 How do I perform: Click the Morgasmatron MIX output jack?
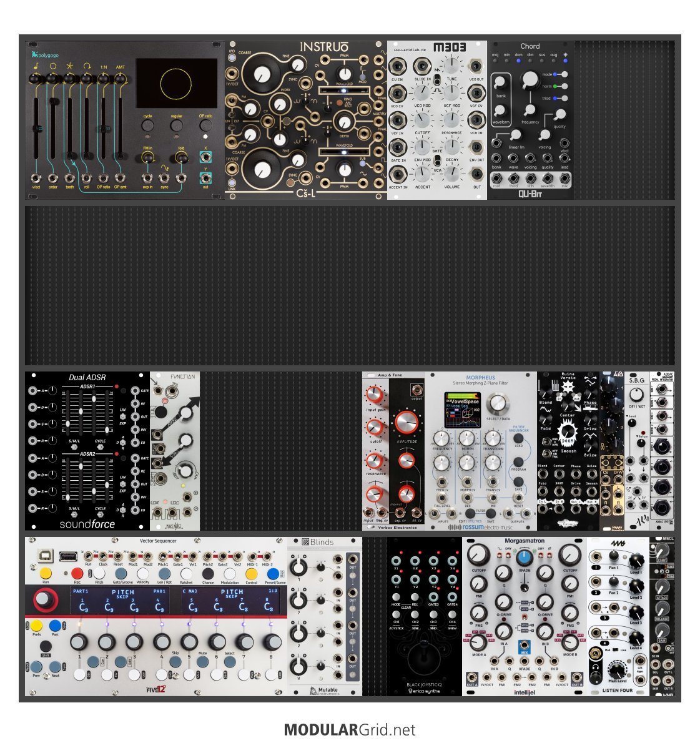click(x=524, y=646)
